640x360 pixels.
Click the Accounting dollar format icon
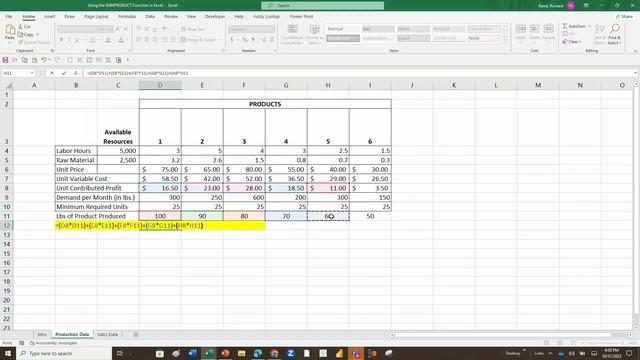coord(232,40)
